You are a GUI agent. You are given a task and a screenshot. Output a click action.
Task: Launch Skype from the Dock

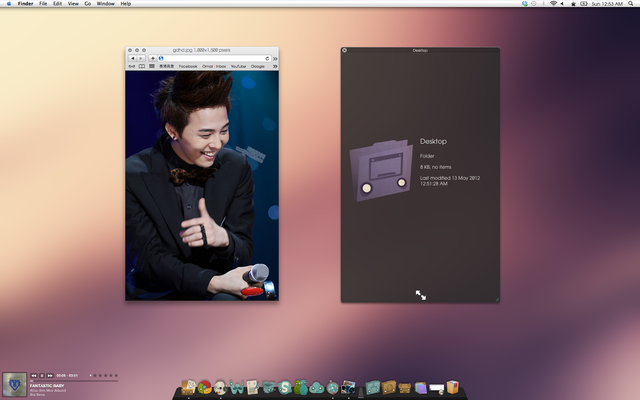284,387
